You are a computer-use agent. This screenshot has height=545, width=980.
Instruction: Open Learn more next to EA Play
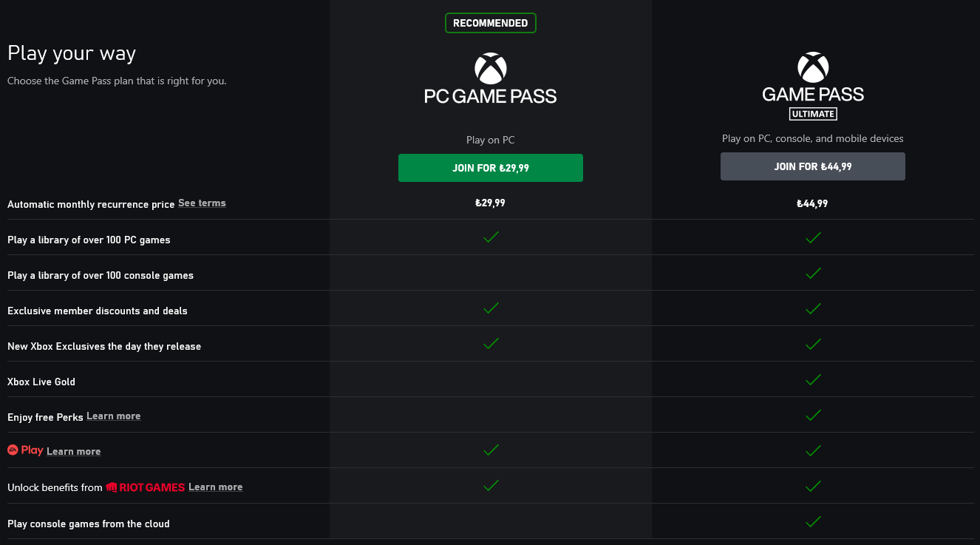73,452
